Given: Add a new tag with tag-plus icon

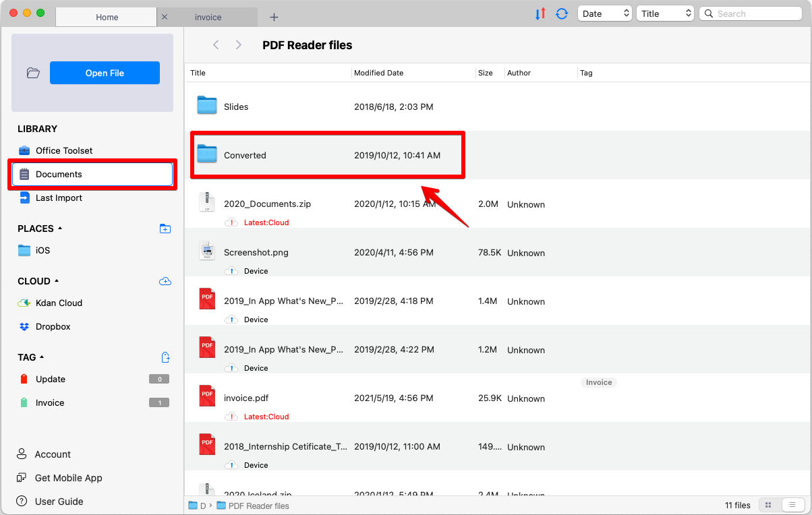Looking at the screenshot, I should pos(166,357).
